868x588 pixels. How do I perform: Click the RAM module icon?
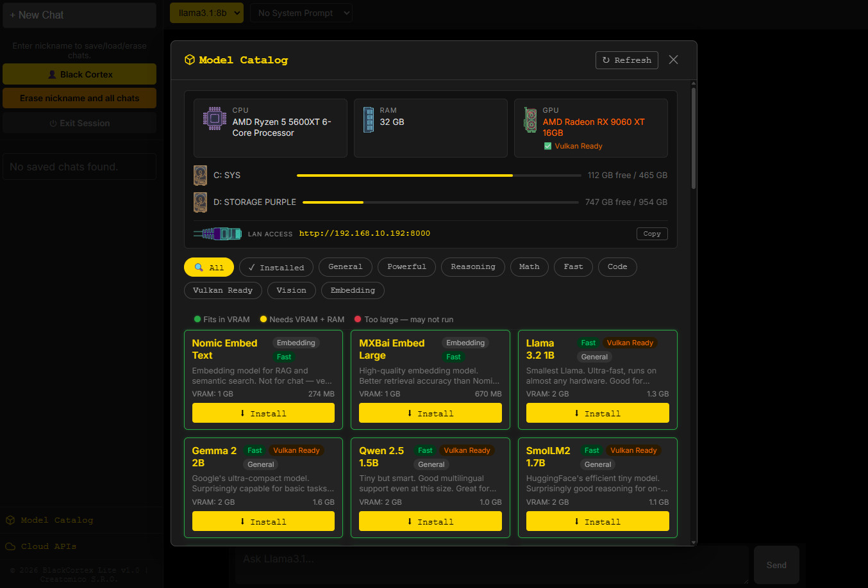coord(369,120)
